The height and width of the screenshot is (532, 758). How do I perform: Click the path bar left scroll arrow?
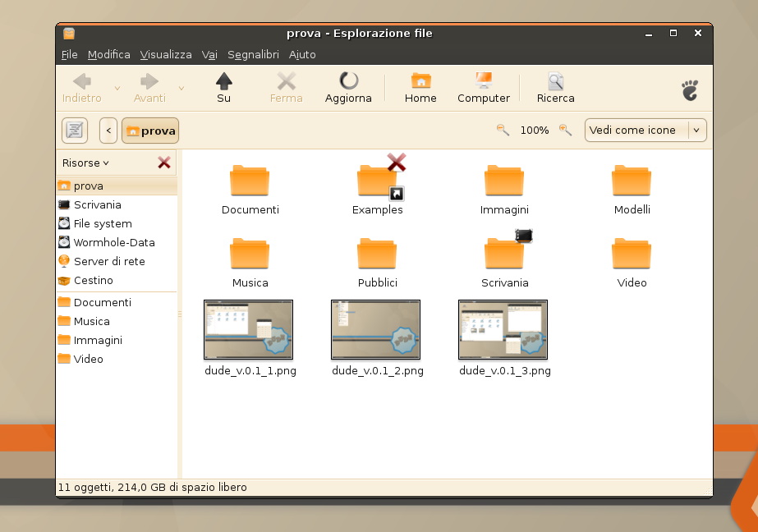point(108,131)
